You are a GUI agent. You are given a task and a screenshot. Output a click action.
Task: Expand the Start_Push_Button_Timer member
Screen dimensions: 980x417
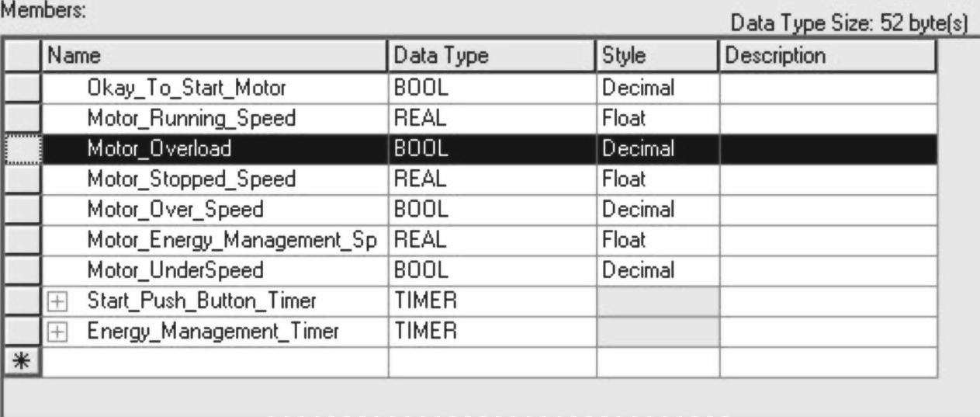tap(56, 301)
